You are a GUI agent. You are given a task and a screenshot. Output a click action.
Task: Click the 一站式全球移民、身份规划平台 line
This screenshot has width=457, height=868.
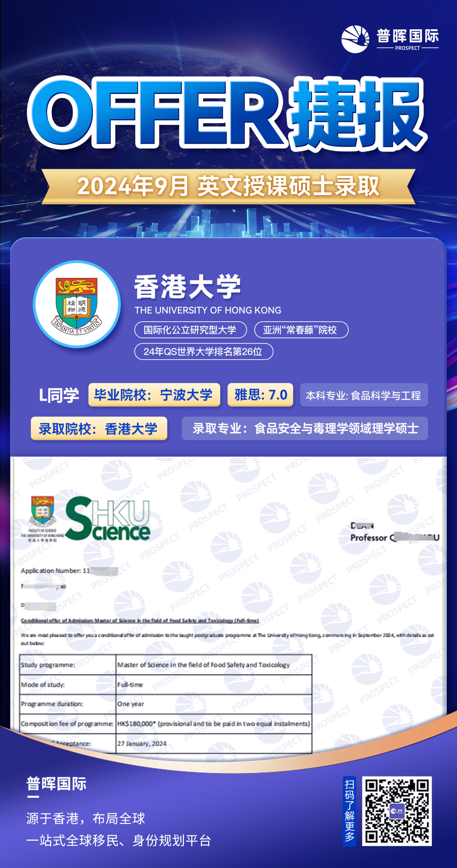[x=119, y=841]
